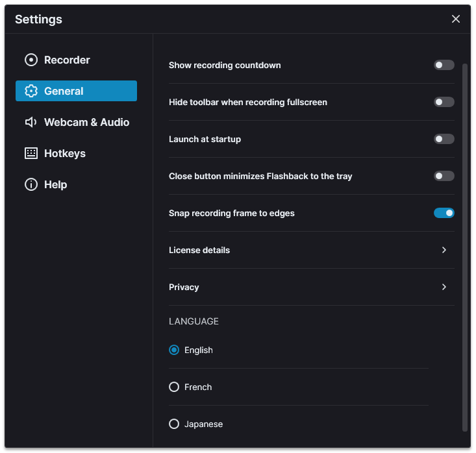Select the French language radio button
Screen dimensions: 476x453
(174, 387)
